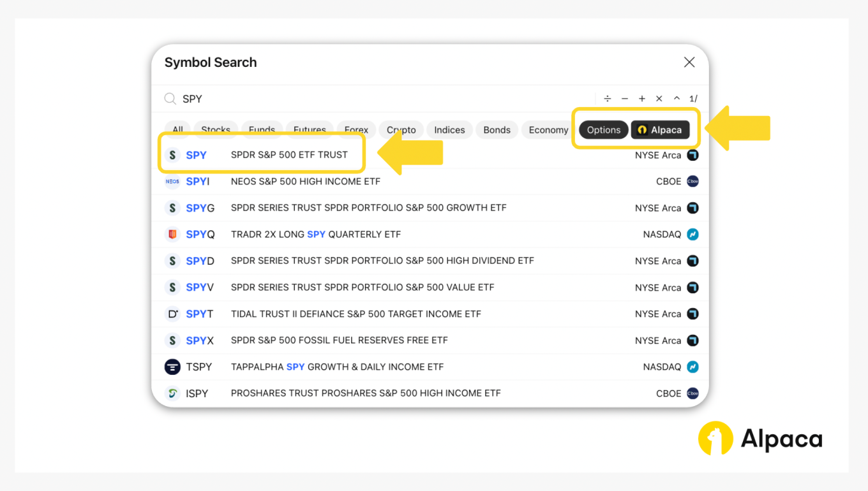Viewport: 868px width, 491px height.
Task: Show Economy category results
Action: tap(548, 130)
